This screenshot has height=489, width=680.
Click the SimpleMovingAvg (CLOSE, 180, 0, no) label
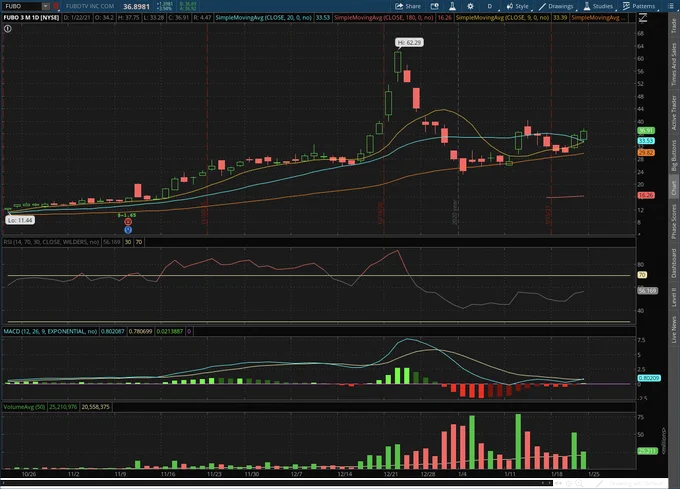[384, 18]
